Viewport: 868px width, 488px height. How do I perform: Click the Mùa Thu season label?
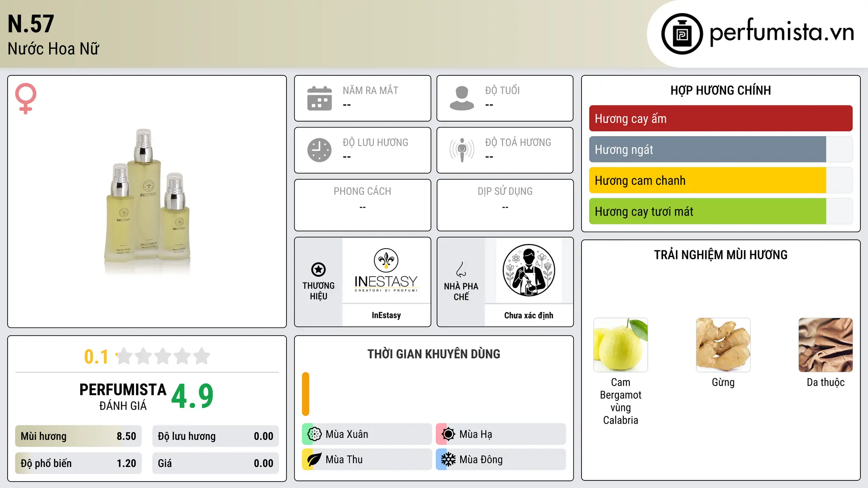(x=344, y=460)
